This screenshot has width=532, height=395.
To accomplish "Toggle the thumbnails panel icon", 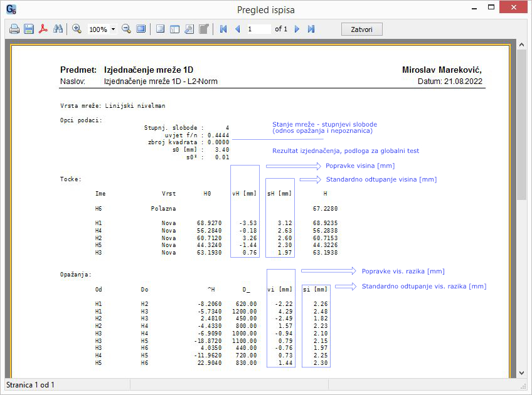I will 174,29.
